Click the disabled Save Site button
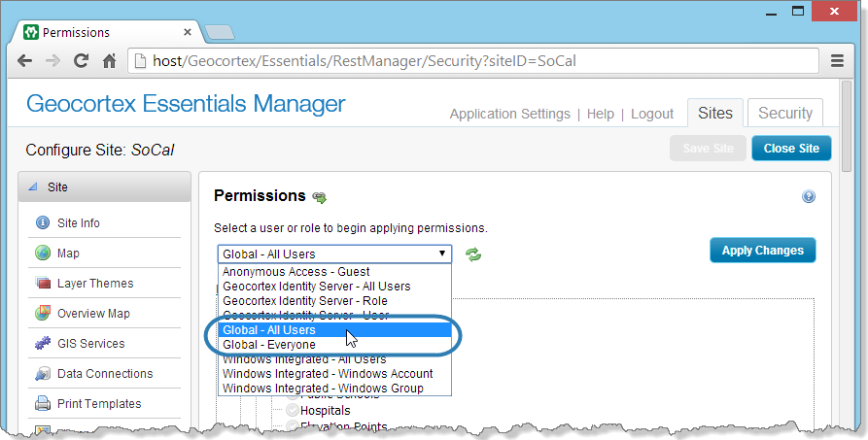Screen dimensions: 868x440 (x=708, y=149)
